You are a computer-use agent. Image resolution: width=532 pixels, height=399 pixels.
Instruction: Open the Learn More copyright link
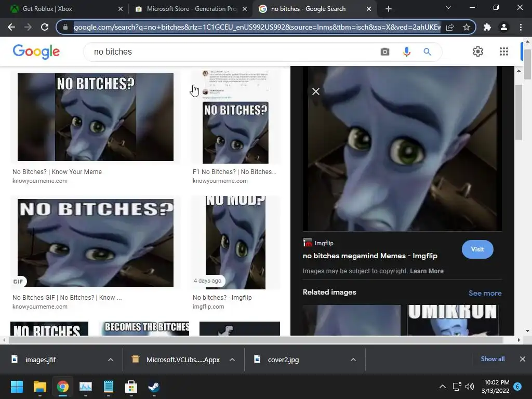(x=427, y=271)
